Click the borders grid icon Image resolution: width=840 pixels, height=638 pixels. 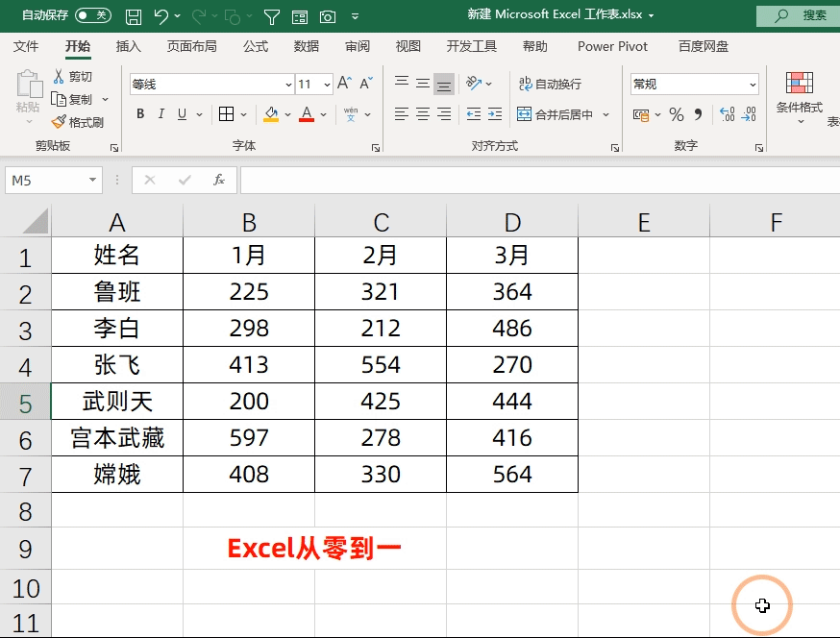(227, 114)
